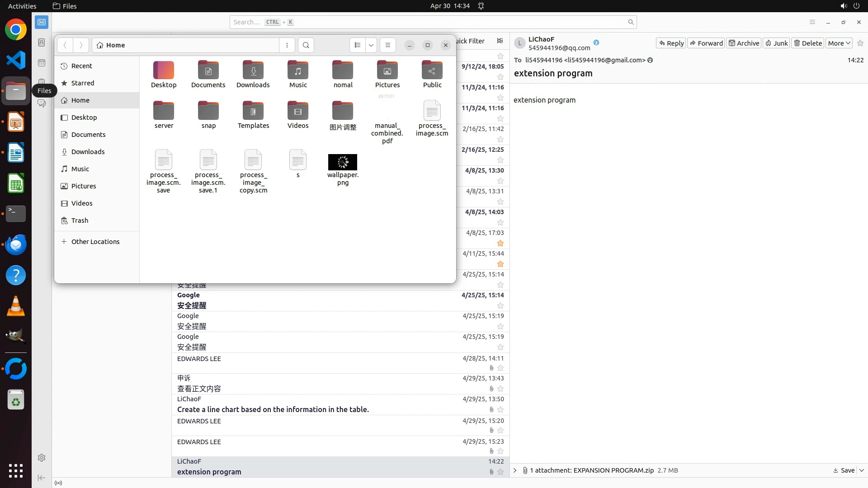Viewport: 868px width, 488px height.
Task: Toggle list view in file manager
Action: pos(358,45)
